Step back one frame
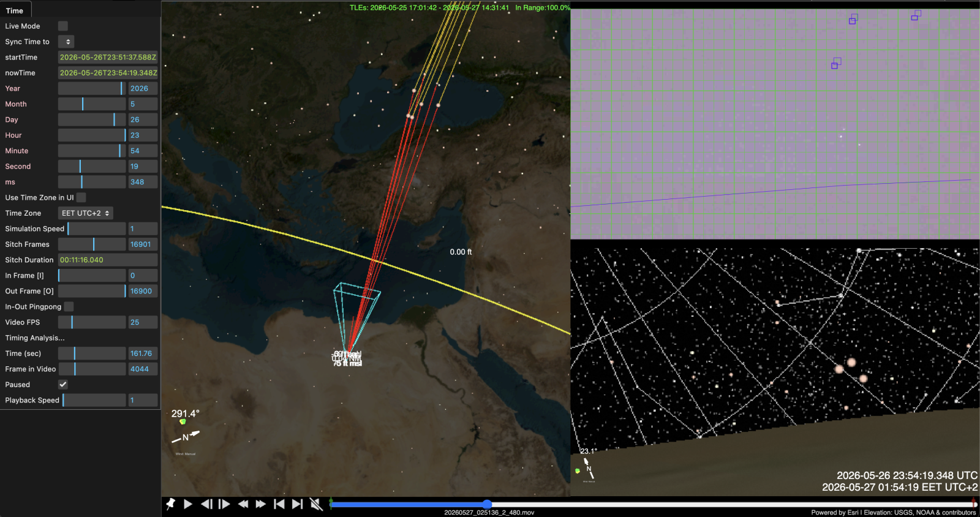Viewport: 980px width, 517px height. pyautogui.click(x=206, y=504)
